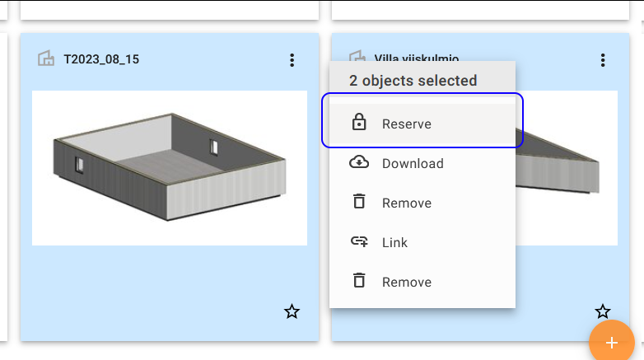Click the cloud download icon
This screenshot has height=360, width=644.
(359, 163)
